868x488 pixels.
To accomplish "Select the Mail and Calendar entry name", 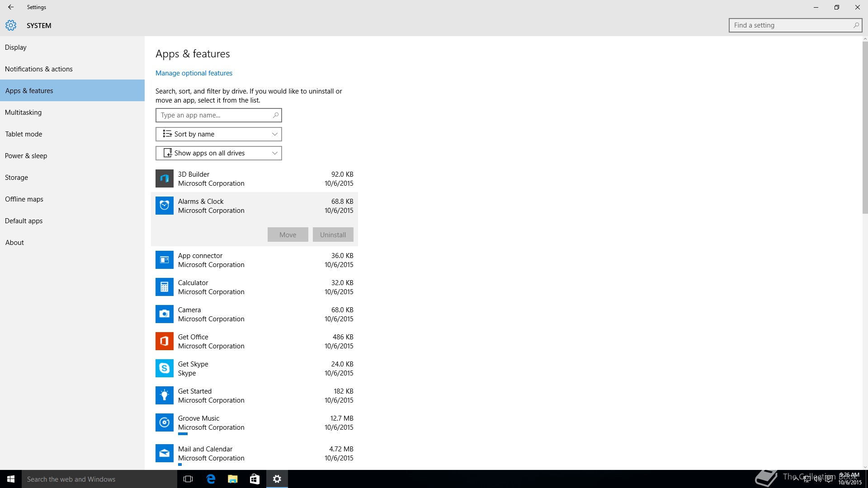I will pyautogui.click(x=205, y=449).
